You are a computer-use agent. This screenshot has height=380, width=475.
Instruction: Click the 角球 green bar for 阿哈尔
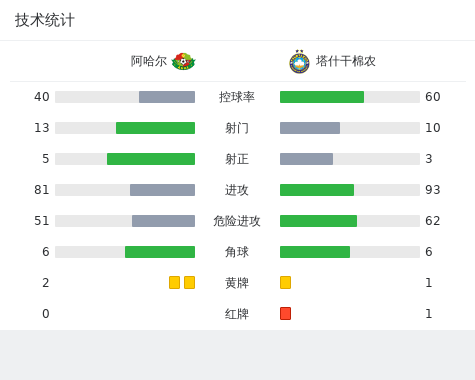pos(160,252)
